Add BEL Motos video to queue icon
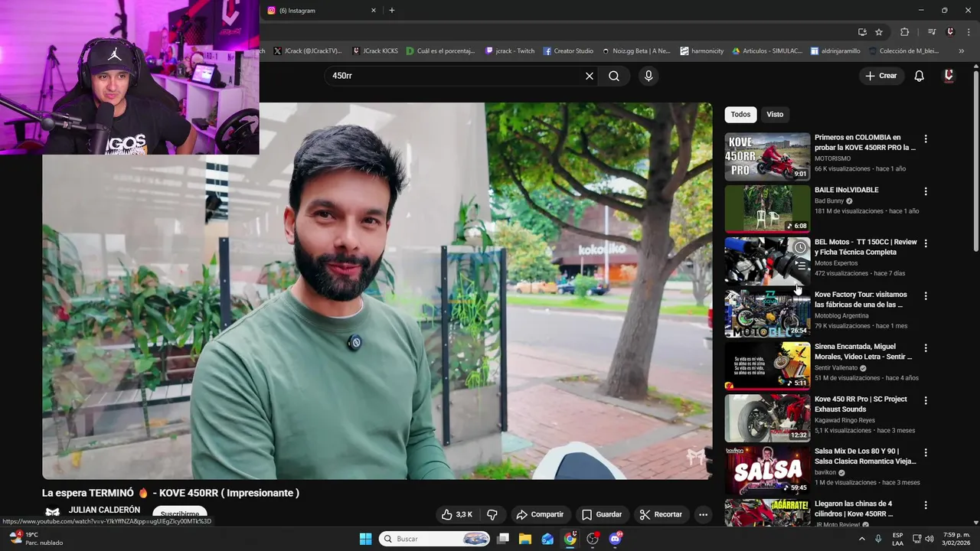This screenshot has width=980, height=551. (x=800, y=266)
